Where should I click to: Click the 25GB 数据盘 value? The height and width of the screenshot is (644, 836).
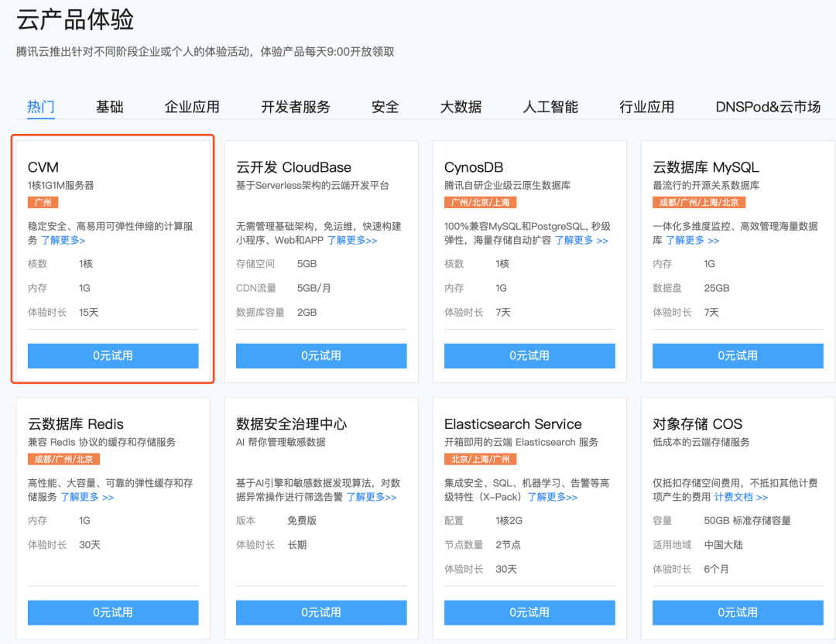coord(717,289)
